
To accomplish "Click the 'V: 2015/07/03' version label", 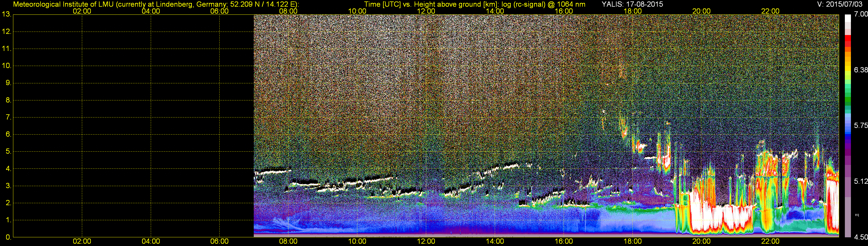I will tap(839, 4).
